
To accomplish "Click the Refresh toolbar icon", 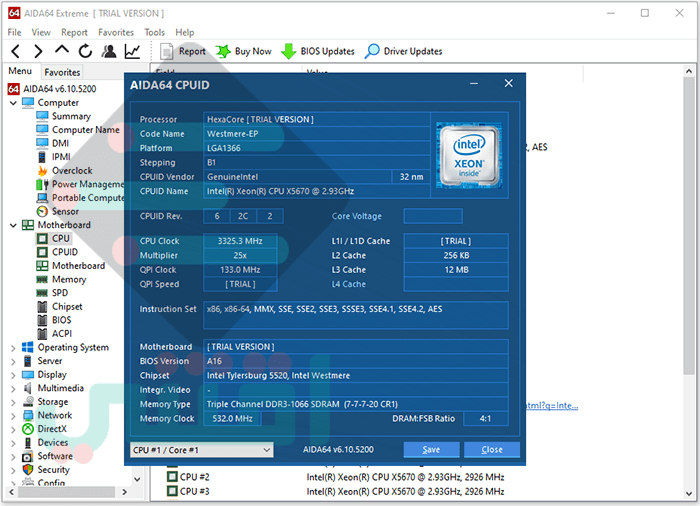I will 85,51.
